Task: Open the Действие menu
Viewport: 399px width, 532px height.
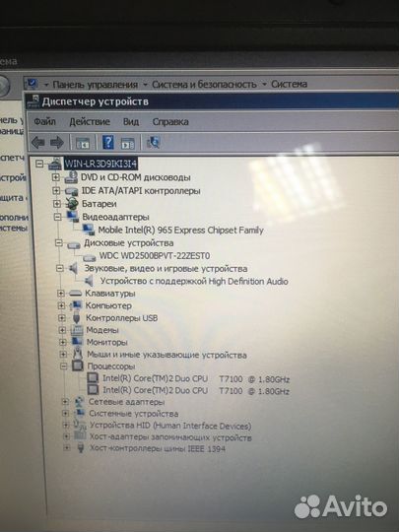Action: click(90, 121)
